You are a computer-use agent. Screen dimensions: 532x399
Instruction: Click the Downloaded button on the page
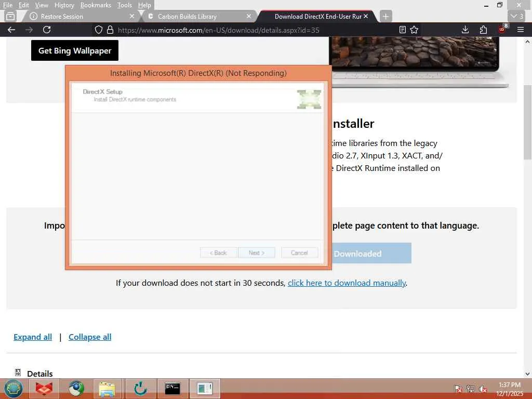371,254
